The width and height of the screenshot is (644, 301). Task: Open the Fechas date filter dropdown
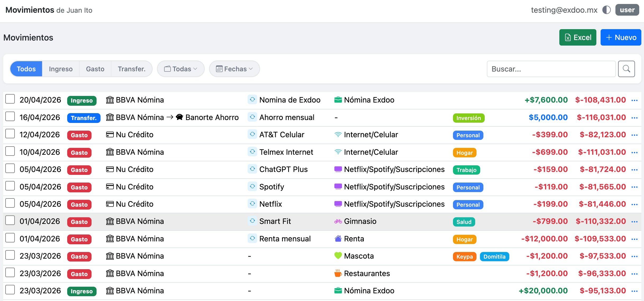tap(234, 69)
